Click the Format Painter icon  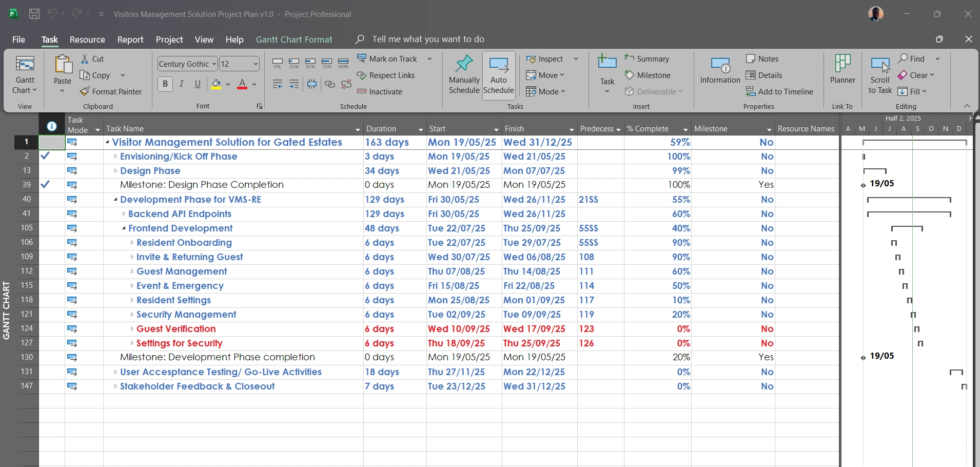tap(85, 92)
